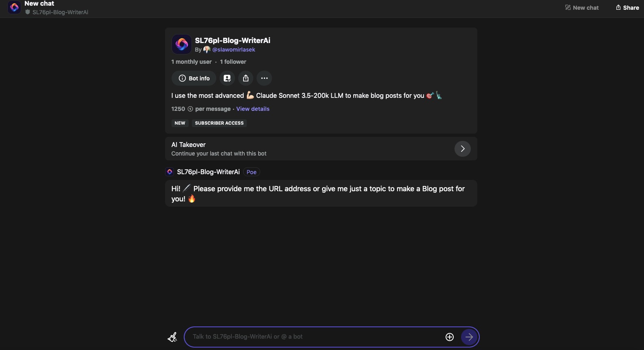The height and width of the screenshot is (350, 644).
Task: Start a New chat from header
Action: click(582, 8)
